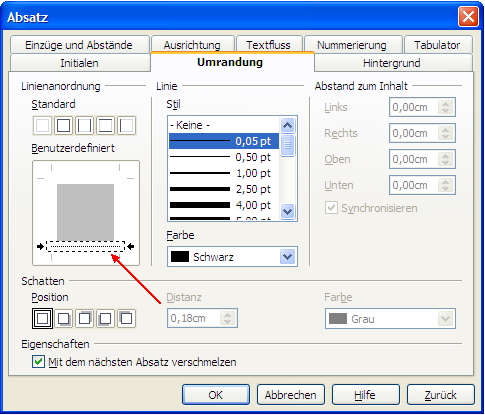Select the no-borders line arrangement preset
Screen dimensions: 485x415
tap(42, 126)
